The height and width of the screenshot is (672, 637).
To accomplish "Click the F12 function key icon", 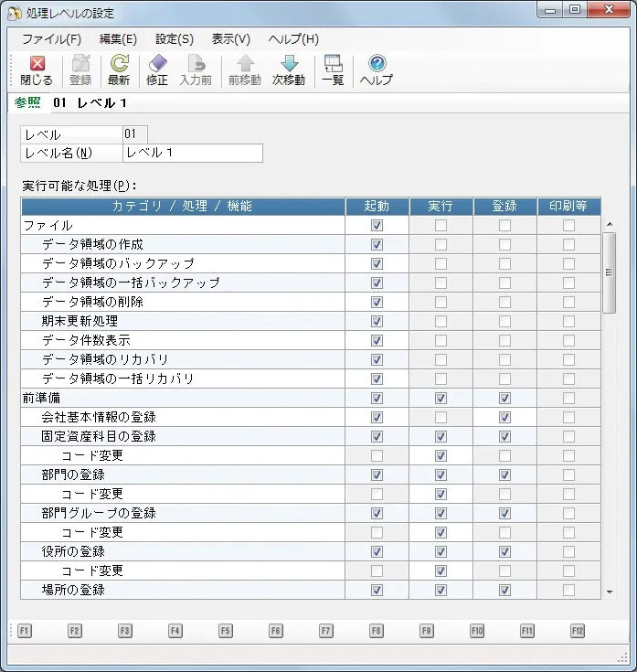I will click(578, 631).
